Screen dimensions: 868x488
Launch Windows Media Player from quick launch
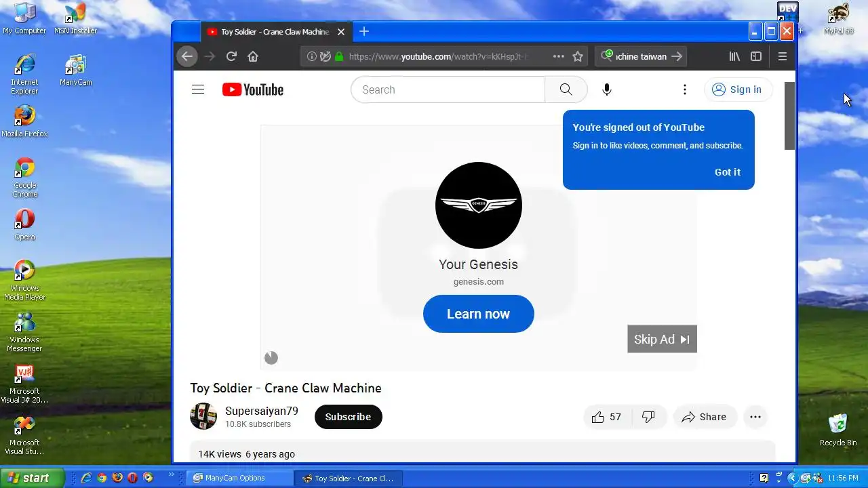coord(148,478)
